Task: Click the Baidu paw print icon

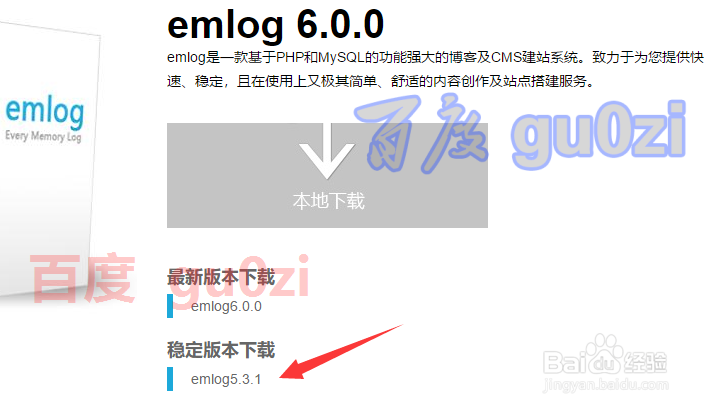Action: coord(605,353)
